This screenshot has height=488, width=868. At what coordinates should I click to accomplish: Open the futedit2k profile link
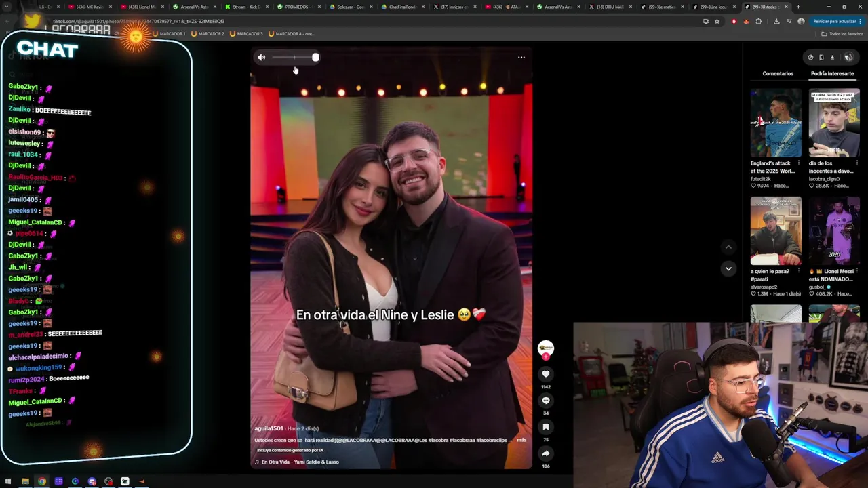point(761,179)
